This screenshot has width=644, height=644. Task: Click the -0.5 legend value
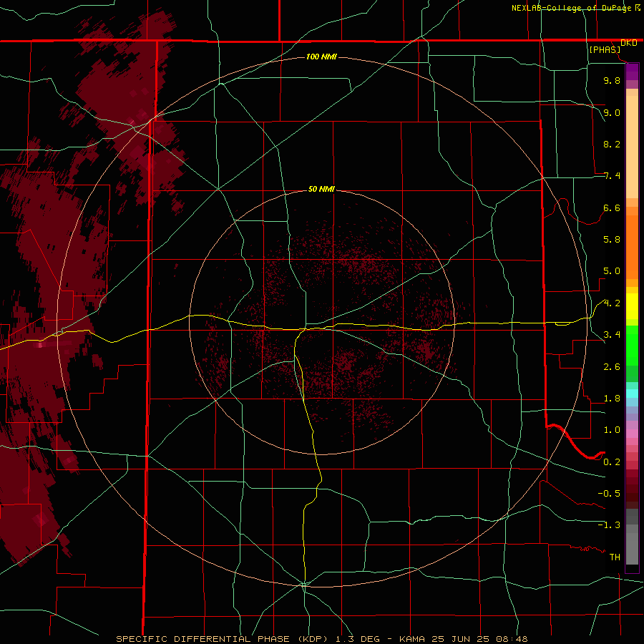tap(609, 494)
